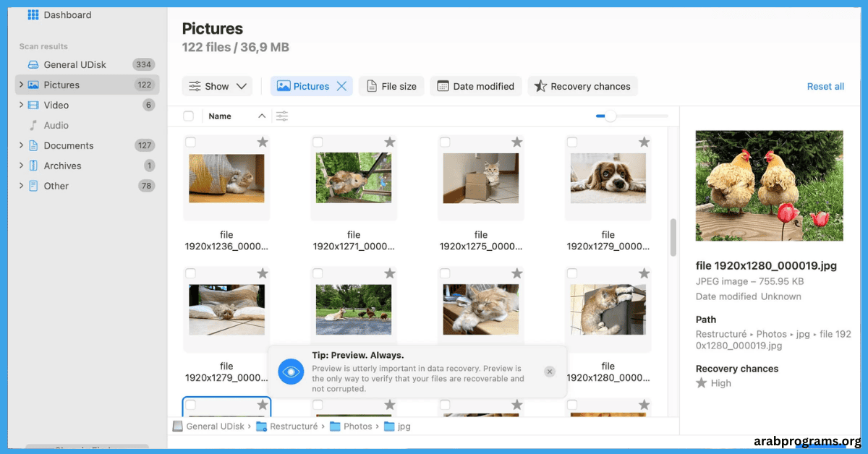
Task: Select General UDisk drive icon in sidebar
Action: 33,64
